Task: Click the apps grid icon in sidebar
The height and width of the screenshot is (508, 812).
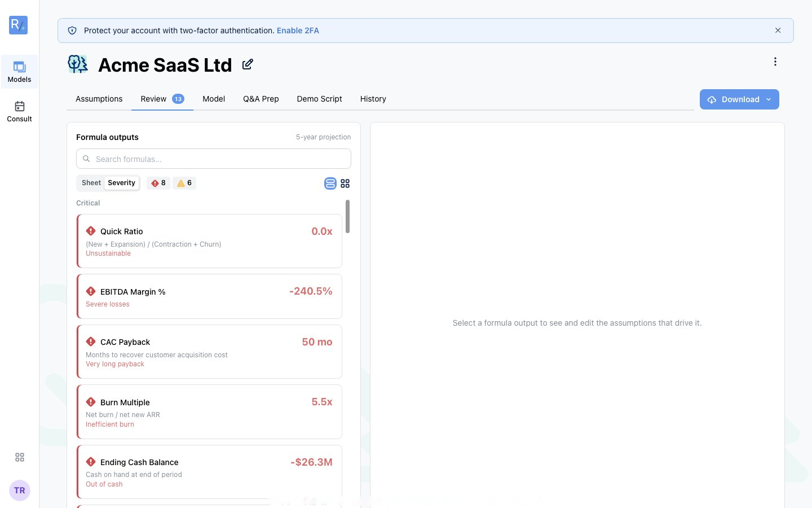Action: (x=20, y=457)
